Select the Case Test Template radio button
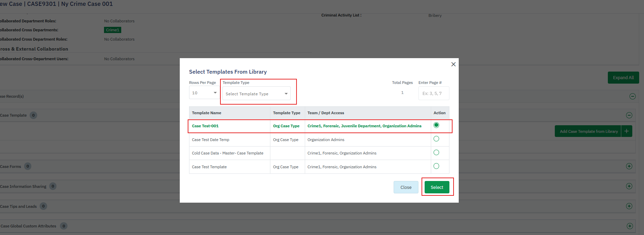This screenshot has height=235, width=644. click(436, 166)
